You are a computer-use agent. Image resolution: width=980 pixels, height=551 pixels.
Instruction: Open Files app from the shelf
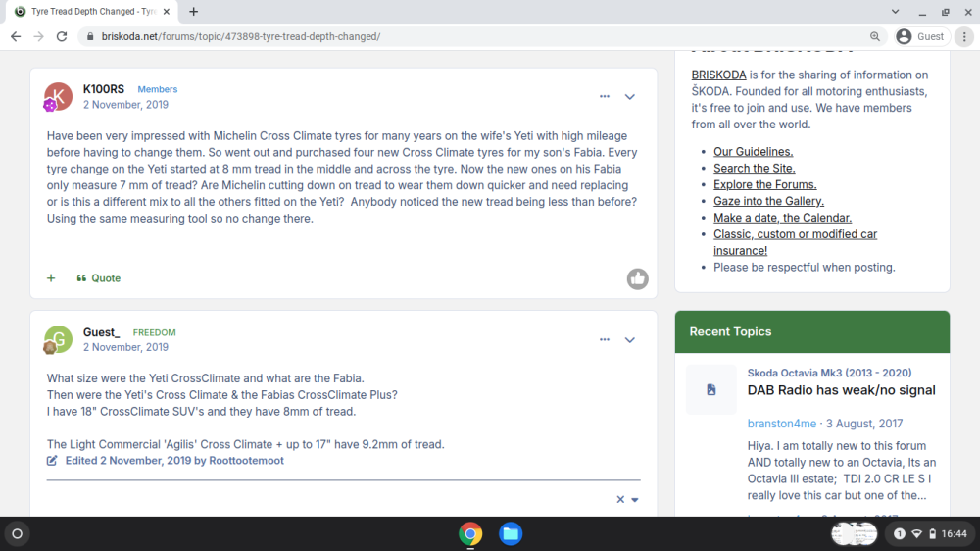click(x=511, y=534)
